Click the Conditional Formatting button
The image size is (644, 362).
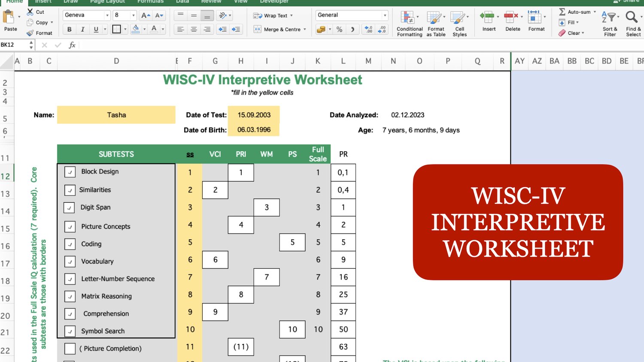[410, 24]
